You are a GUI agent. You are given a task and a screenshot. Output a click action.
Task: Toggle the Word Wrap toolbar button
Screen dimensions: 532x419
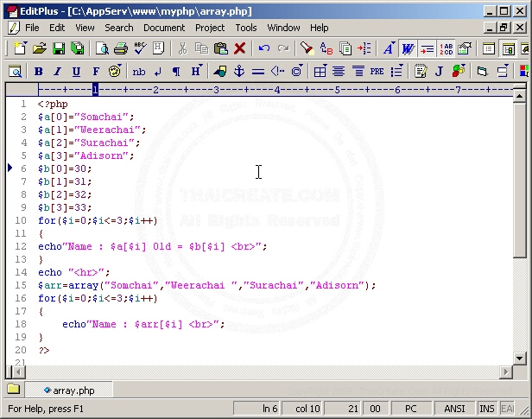408,49
